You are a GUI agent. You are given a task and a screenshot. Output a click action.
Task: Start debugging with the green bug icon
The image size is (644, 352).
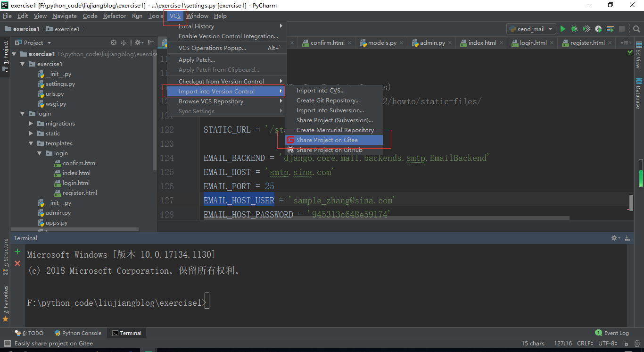pyautogui.click(x=574, y=29)
